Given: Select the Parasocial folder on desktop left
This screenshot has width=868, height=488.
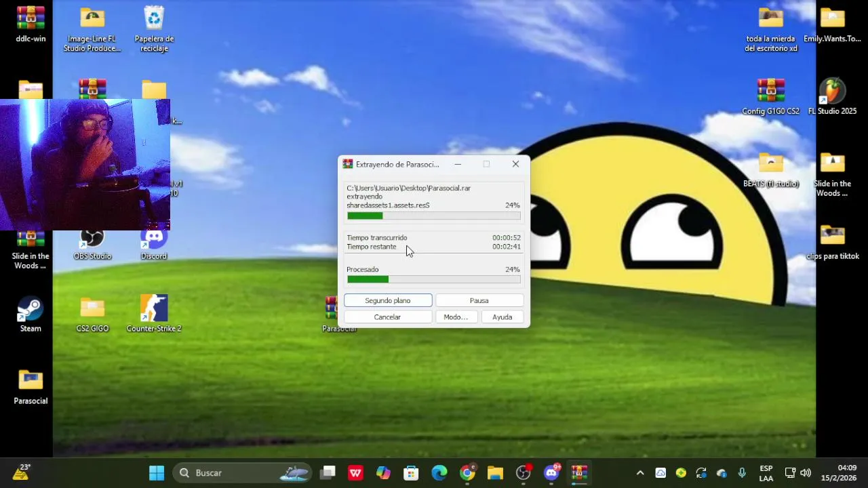Looking at the screenshot, I should [x=31, y=387].
